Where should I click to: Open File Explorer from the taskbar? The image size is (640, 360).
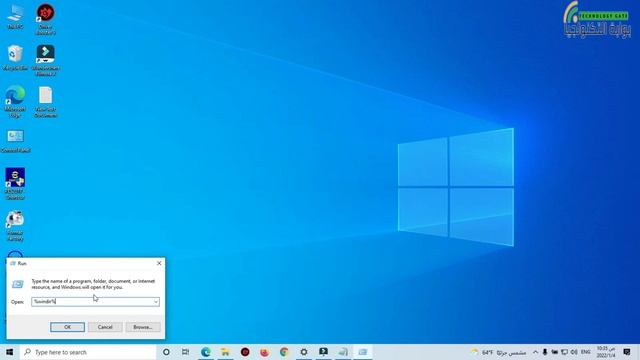click(x=225, y=352)
